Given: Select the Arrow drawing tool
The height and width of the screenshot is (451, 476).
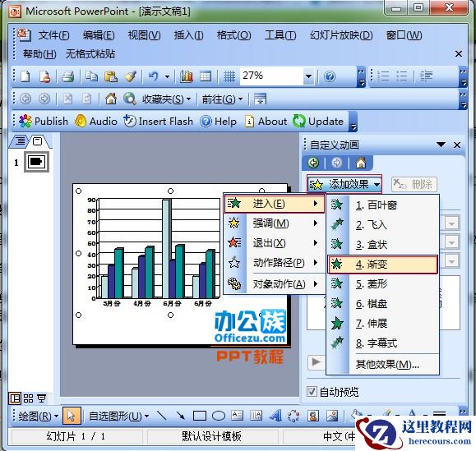Looking at the screenshot, I should click(x=180, y=416).
